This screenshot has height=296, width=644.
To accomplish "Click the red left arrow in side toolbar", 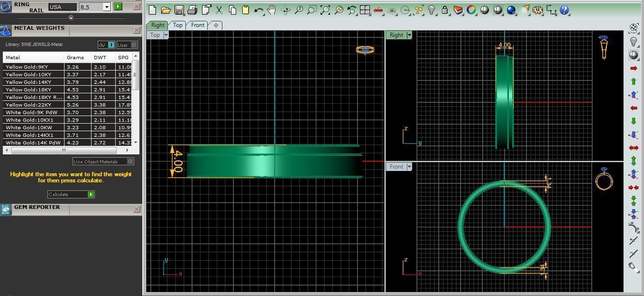I will coord(634,108).
